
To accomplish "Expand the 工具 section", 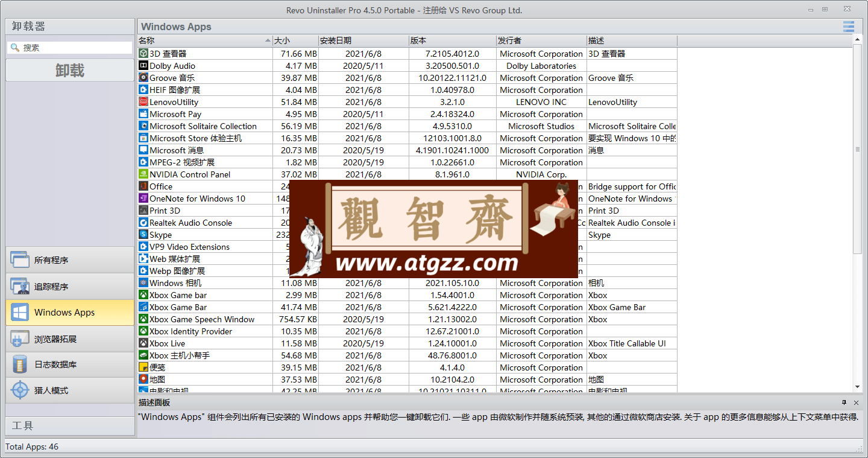I will click(70, 425).
